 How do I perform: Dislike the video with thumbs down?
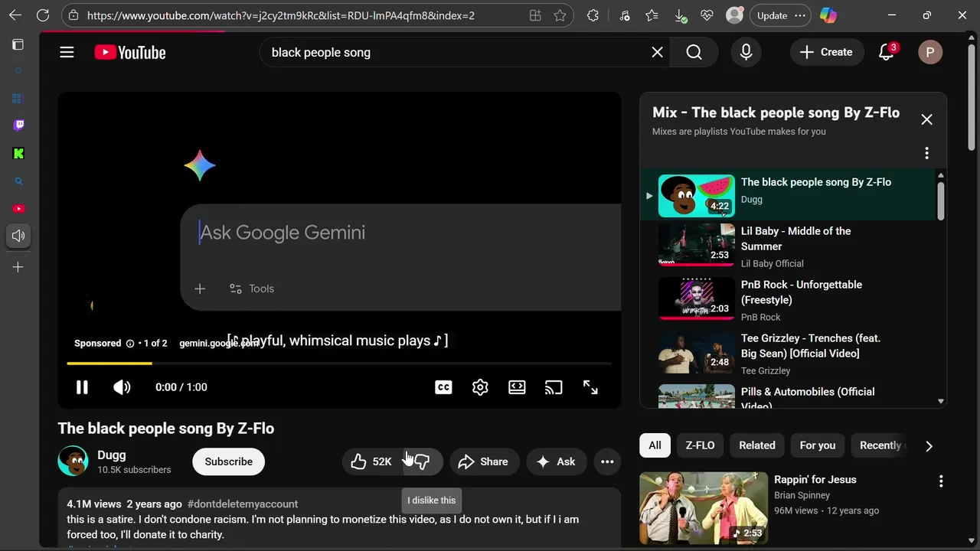[x=422, y=461]
